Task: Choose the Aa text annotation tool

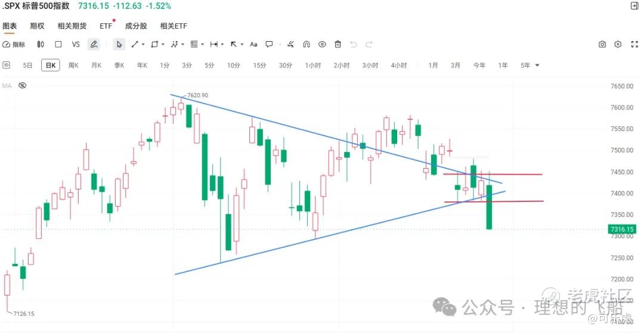Action: 253,44
